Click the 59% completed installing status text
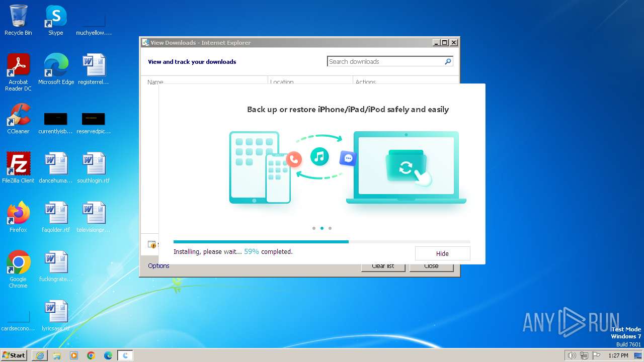The width and height of the screenshot is (644, 362). tap(233, 251)
